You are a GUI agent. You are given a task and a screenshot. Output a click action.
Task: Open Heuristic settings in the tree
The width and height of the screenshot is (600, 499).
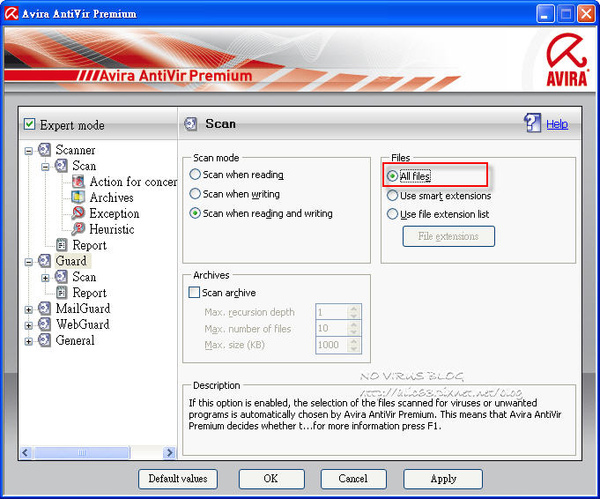point(112,229)
